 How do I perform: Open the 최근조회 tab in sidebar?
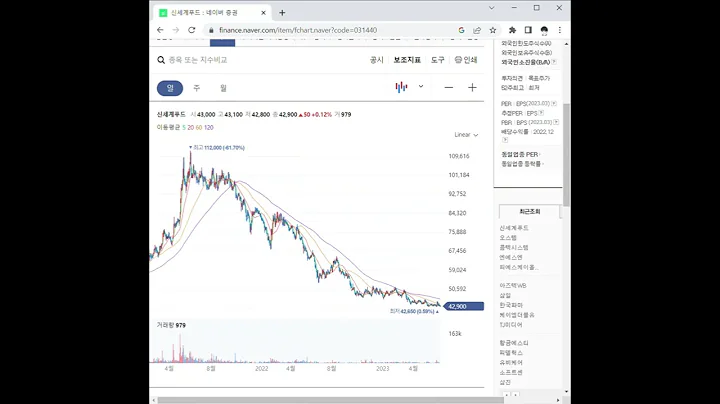[x=529, y=212]
